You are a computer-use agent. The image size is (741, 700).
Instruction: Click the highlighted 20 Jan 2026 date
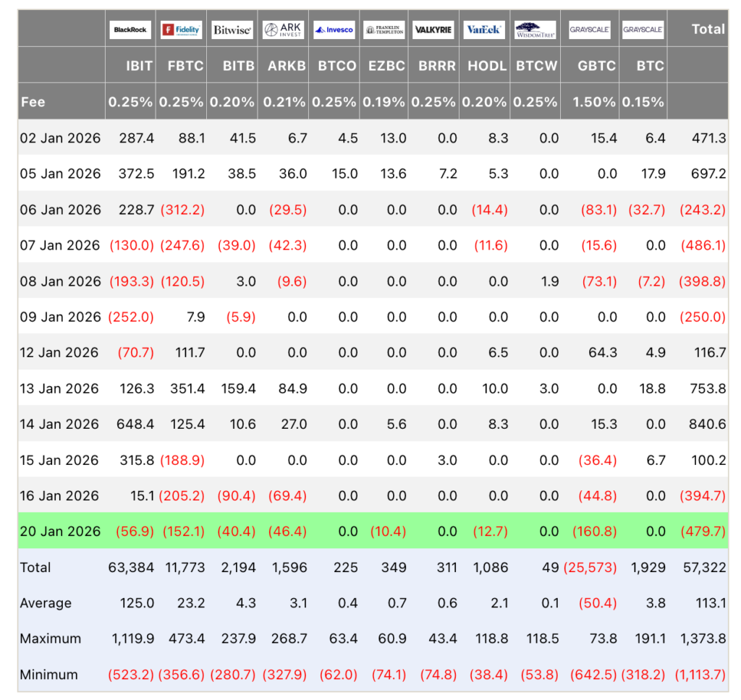coord(60,531)
